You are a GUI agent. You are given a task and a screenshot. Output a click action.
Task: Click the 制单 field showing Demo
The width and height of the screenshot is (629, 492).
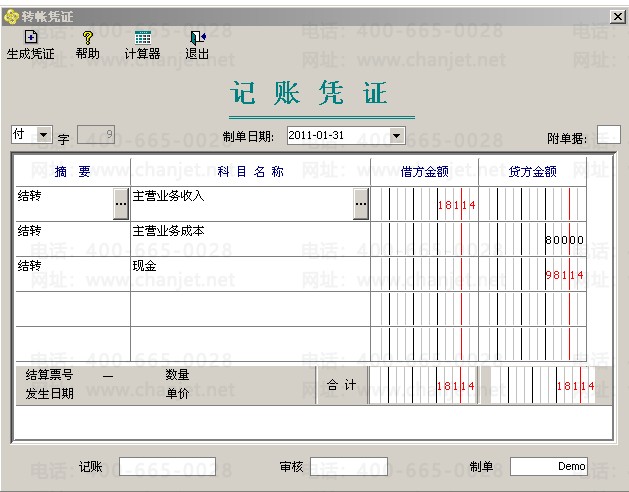click(548, 467)
